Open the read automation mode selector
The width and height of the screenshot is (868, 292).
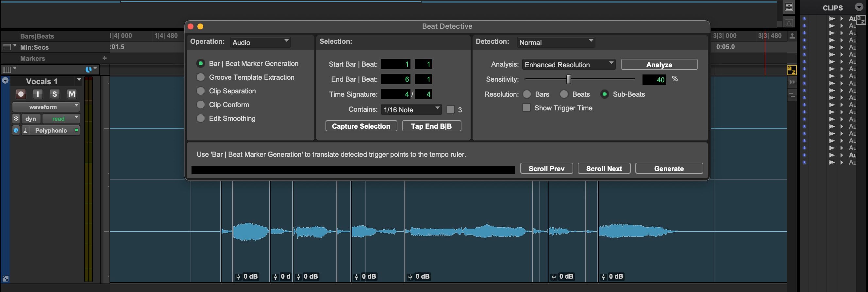tap(61, 119)
